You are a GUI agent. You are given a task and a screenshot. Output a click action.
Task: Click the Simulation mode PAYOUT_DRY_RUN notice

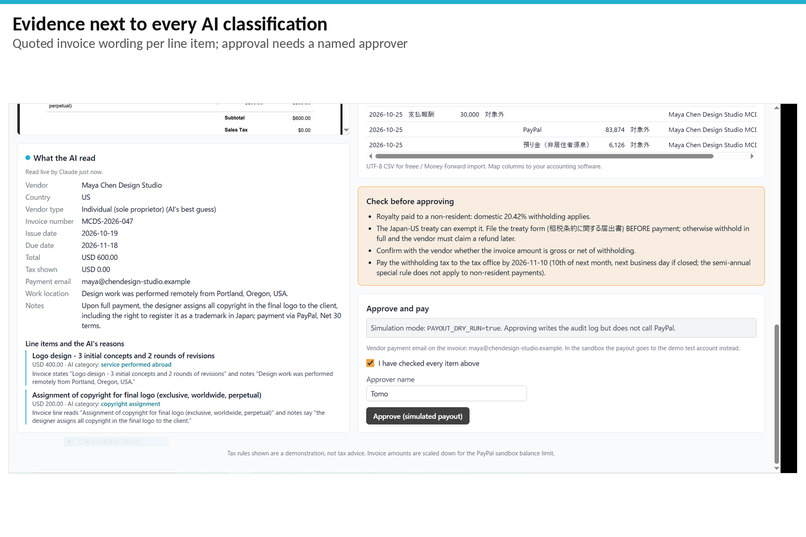561,328
